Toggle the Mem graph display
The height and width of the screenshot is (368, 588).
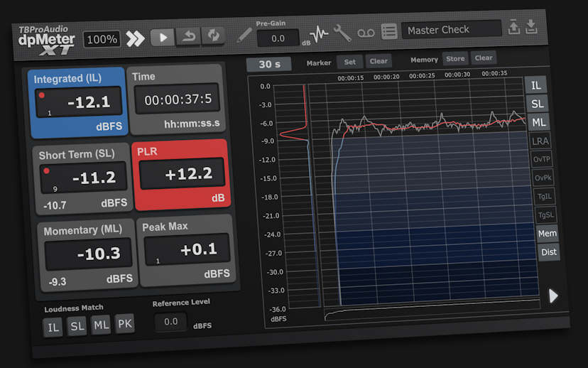[x=547, y=233]
